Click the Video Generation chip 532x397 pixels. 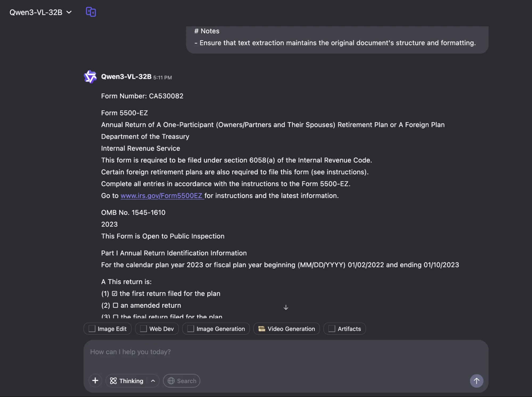click(286, 329)
